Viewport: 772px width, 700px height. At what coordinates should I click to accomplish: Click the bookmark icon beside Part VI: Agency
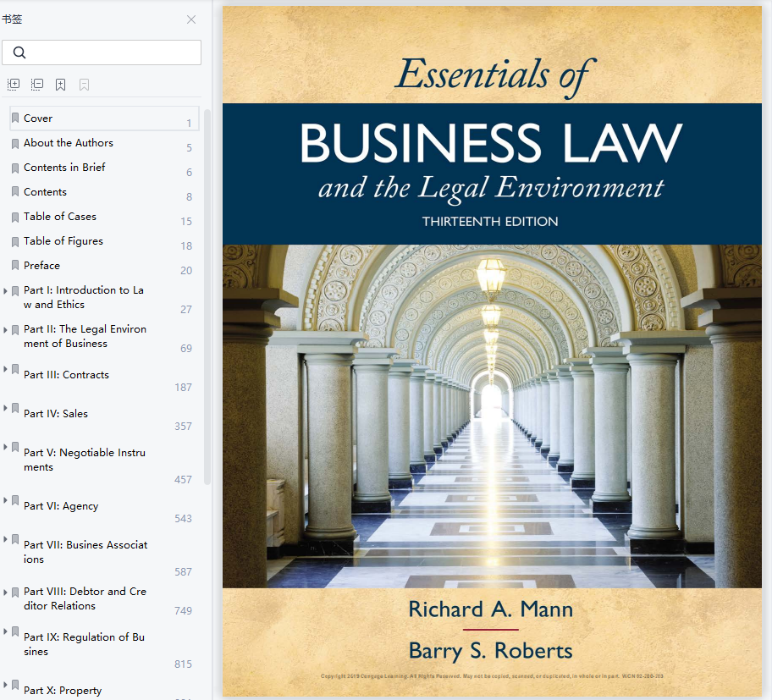click(15, 500)
